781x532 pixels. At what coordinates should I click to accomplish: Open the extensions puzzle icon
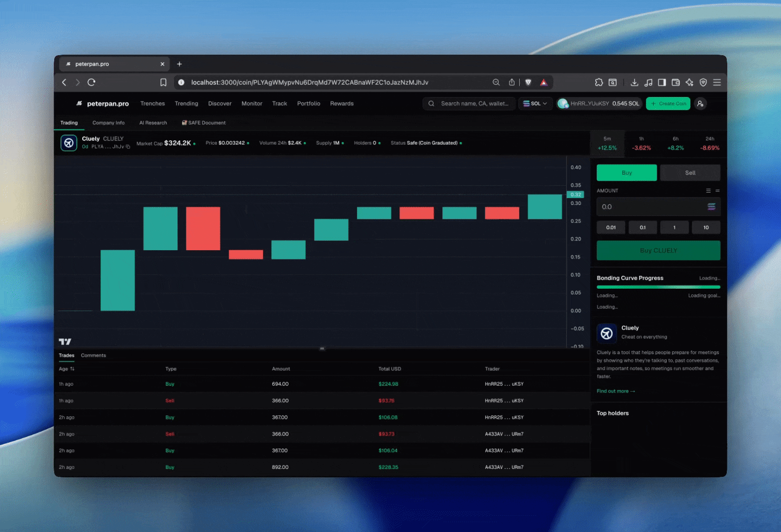pos(599,82)
